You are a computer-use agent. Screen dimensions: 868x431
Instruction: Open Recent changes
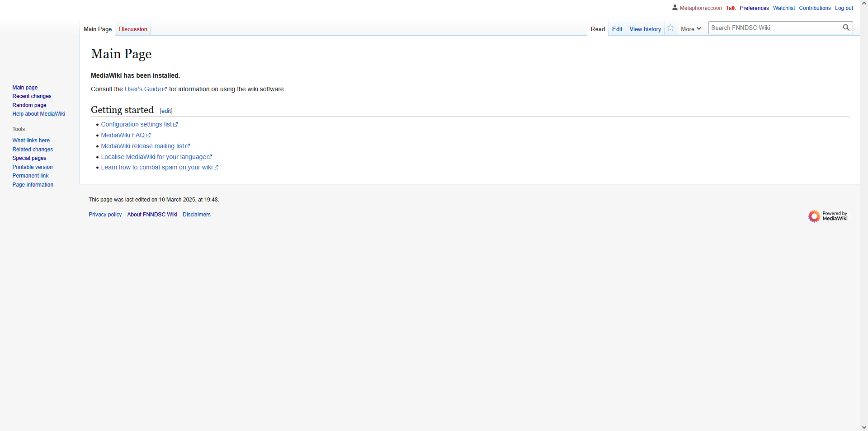point(32,96)
